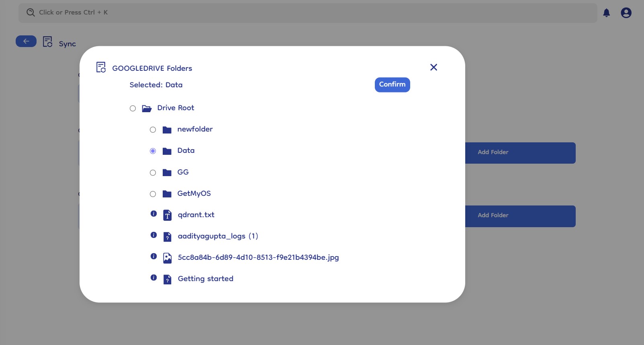Open the user profile avatar icon
Image resolution: width=644 pixels, height=345 pixels.
tap(626, 13)
